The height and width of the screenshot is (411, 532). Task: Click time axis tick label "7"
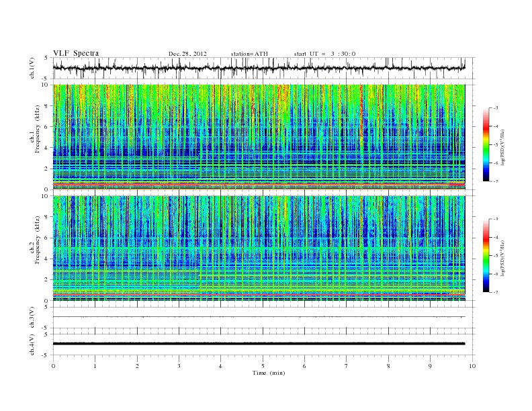347,366
